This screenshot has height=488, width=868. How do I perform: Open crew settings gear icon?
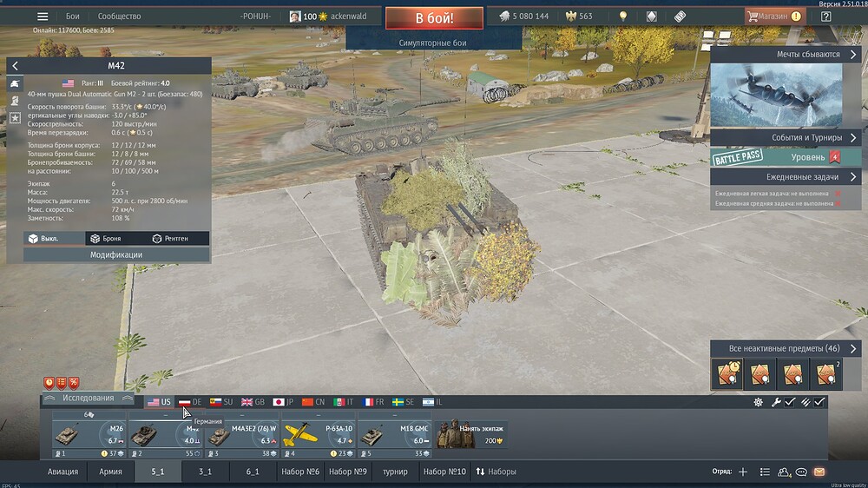[x=759, y=402]
